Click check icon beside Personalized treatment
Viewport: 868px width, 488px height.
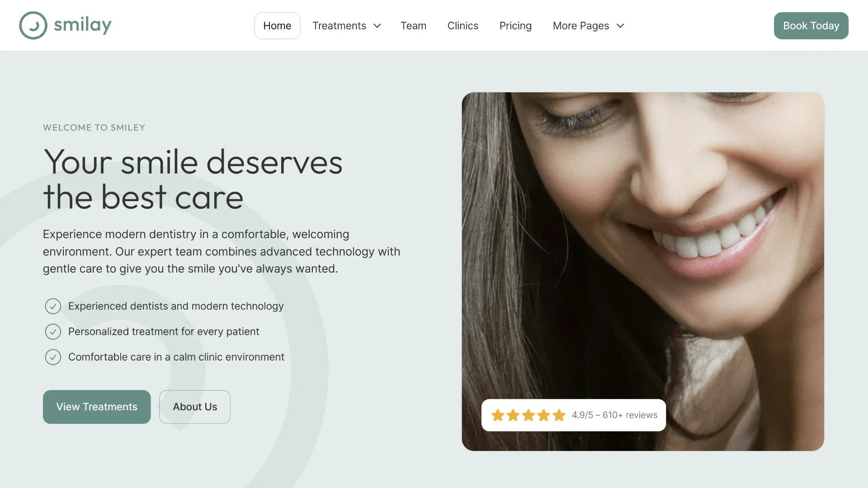pyautogui.click(x=53, y=332)
